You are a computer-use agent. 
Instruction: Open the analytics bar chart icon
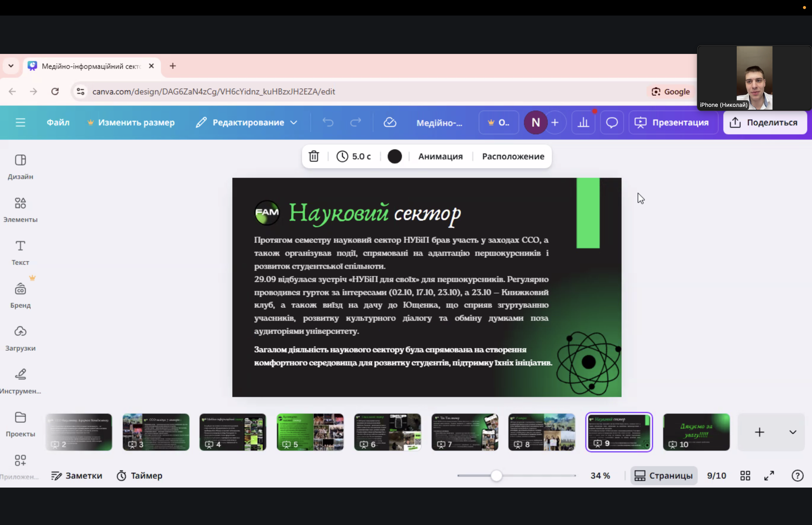tap(583, 122)
